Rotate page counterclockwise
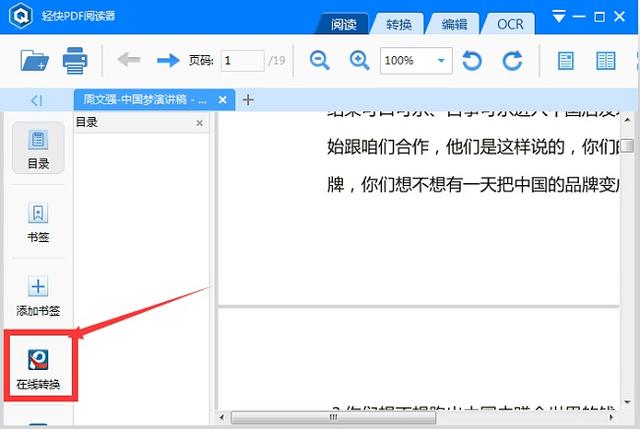Image resolution: width=640 pixels, height=429 pixels. click(471, 61)
